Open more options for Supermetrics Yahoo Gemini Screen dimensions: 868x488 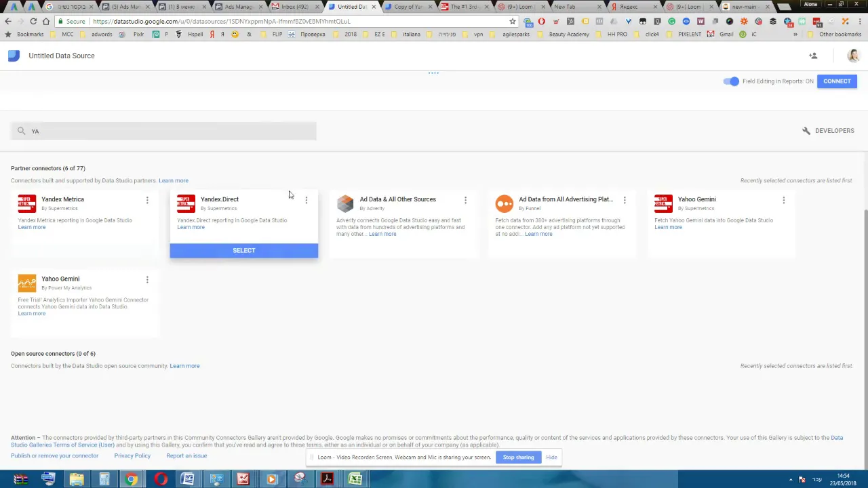click(784, 200)
